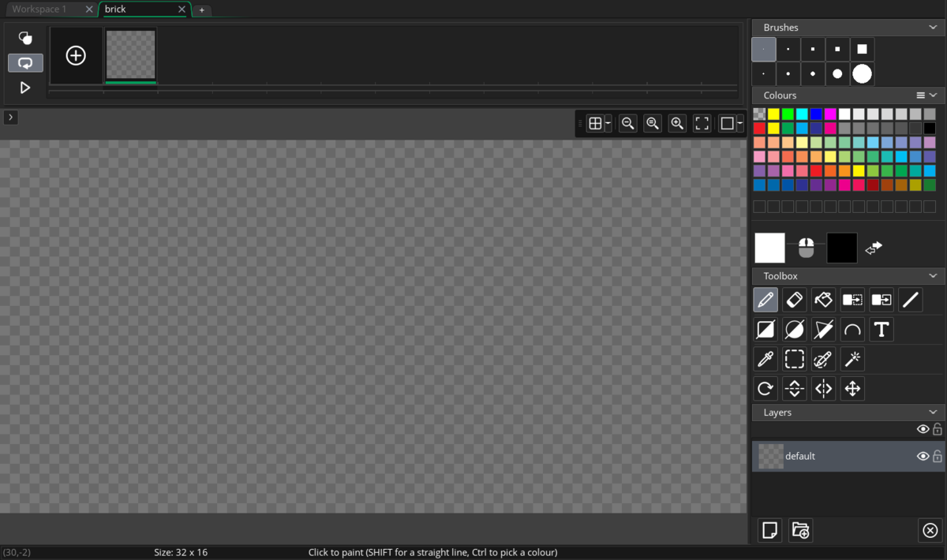947x560 pixels.
Task: Add a new frame with the plus icon
Action: (x=76, y=55)
